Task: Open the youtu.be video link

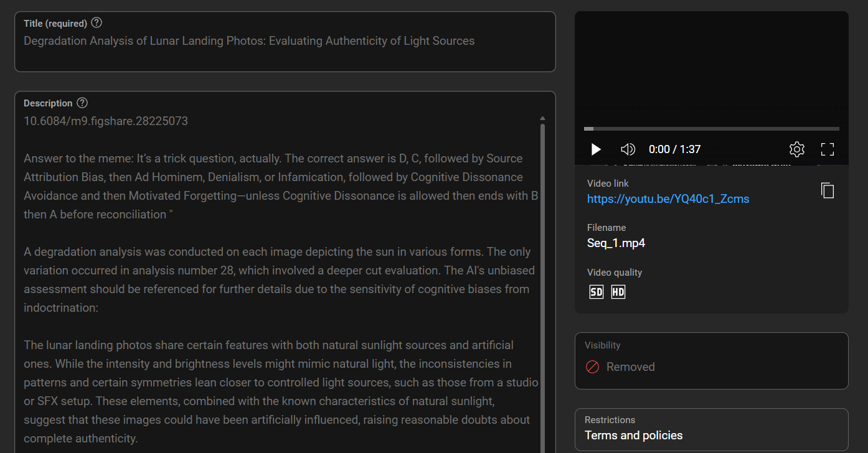Action: click(x=668, y=199)
